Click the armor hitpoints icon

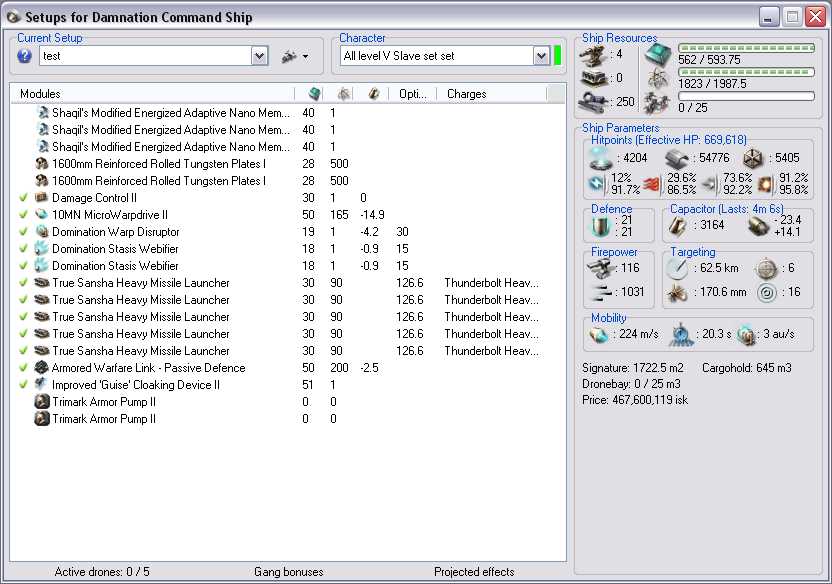tap(677, 158)
